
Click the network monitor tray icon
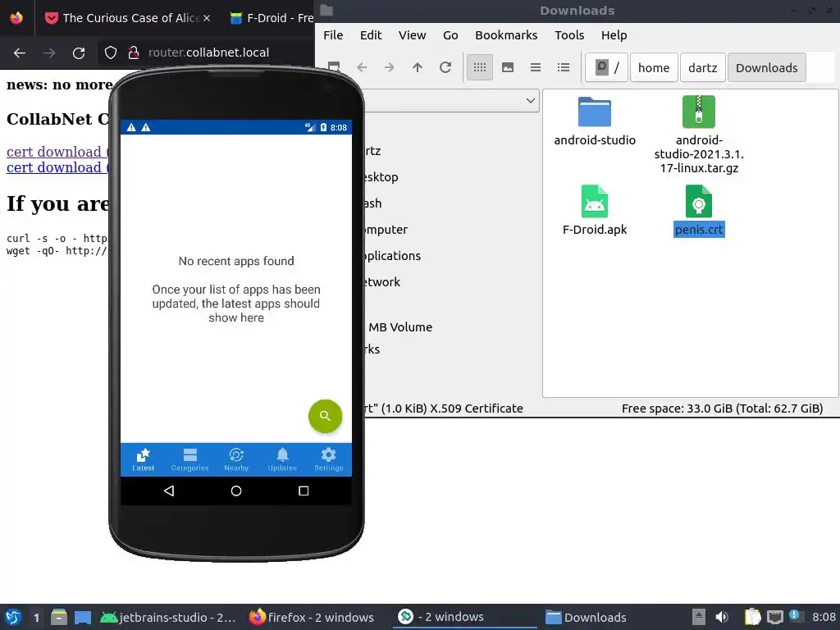(774, 617)
